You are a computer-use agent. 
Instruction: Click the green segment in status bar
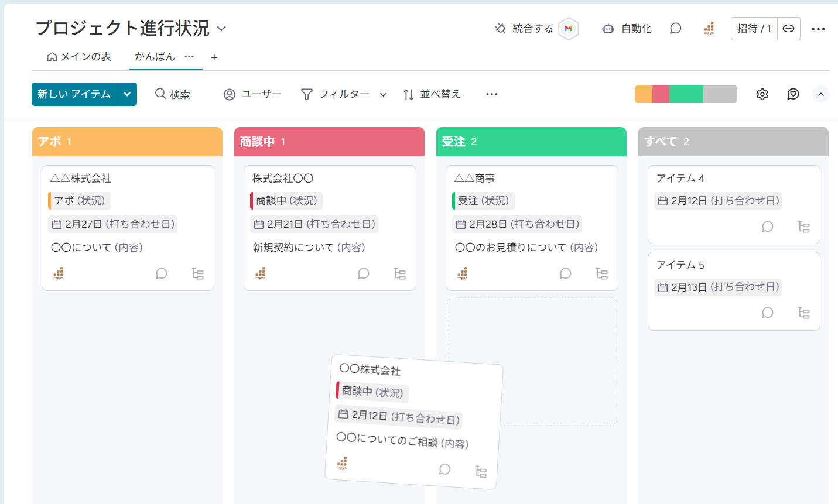(x=686, y=94)
